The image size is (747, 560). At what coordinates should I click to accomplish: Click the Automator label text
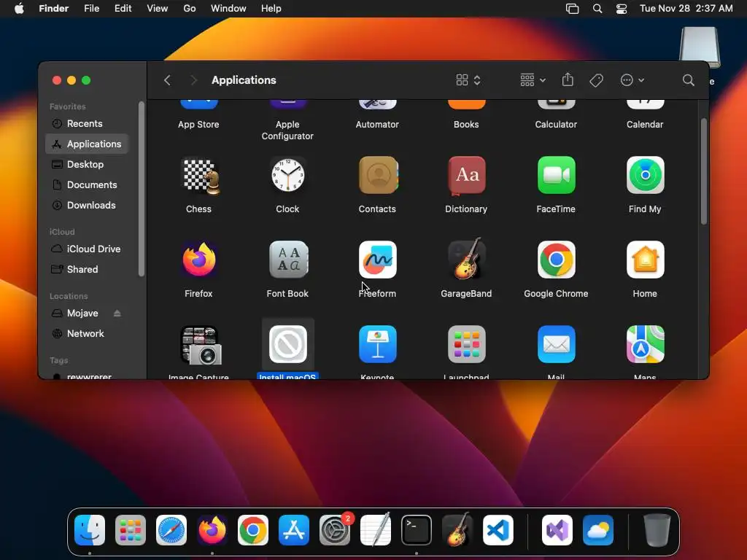pyautogui.click(x=377, y=124)
